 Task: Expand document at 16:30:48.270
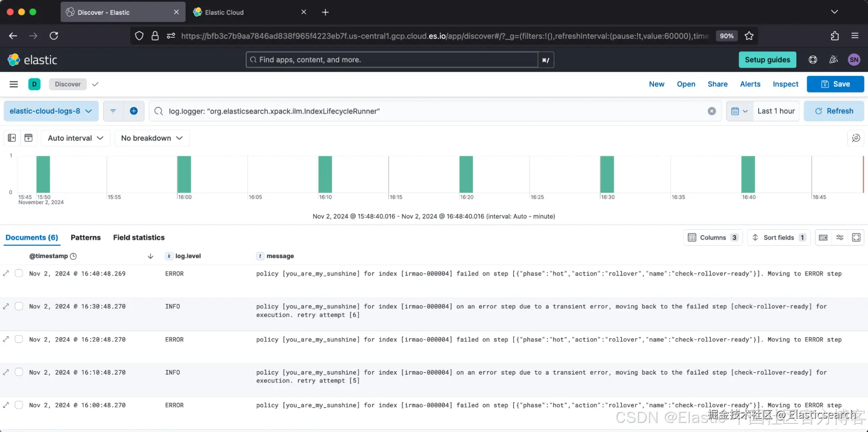tap(6, 307)
